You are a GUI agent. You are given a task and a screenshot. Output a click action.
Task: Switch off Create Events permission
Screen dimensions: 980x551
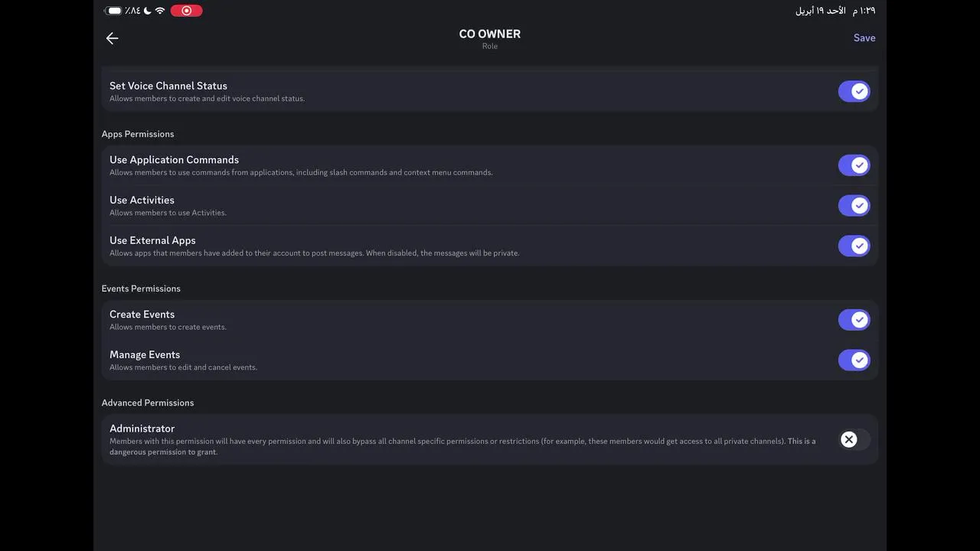tap(854, 320)
